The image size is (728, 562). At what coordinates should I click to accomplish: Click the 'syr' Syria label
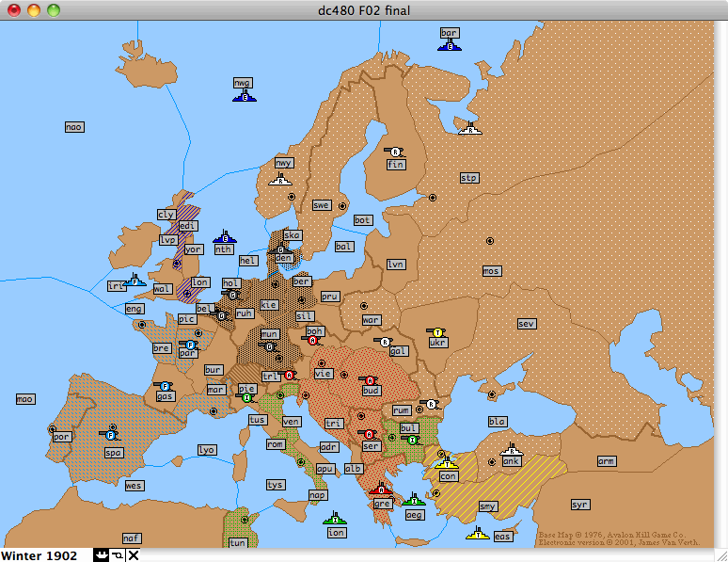coord(580,505)
